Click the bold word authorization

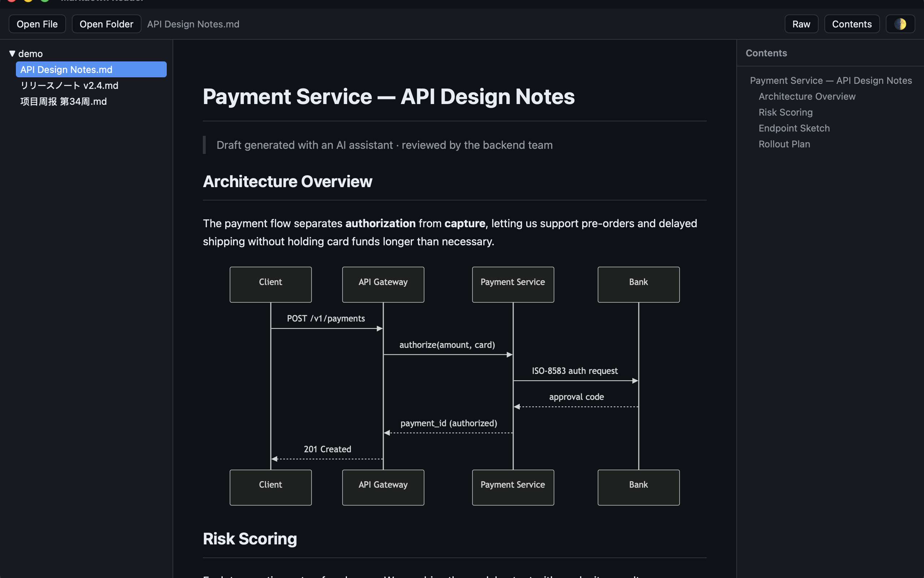pos(380,223)
